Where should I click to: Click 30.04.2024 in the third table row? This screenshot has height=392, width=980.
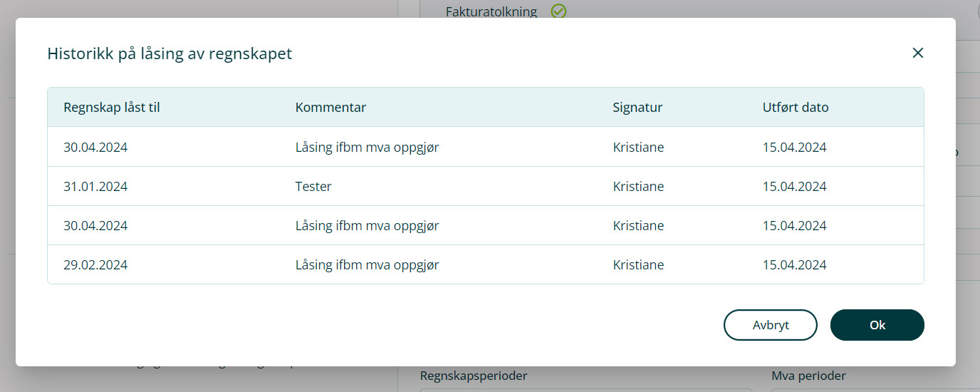click(95, 226)
